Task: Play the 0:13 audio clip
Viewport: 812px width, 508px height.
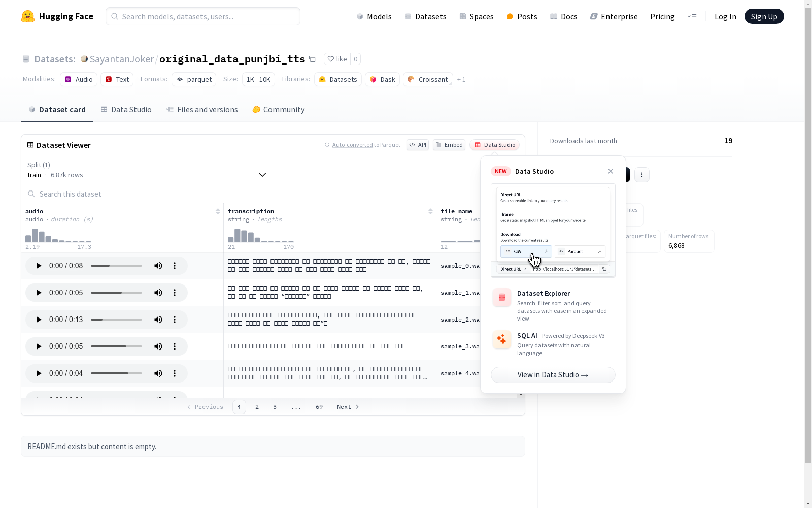Action: (x=39, y=320)
